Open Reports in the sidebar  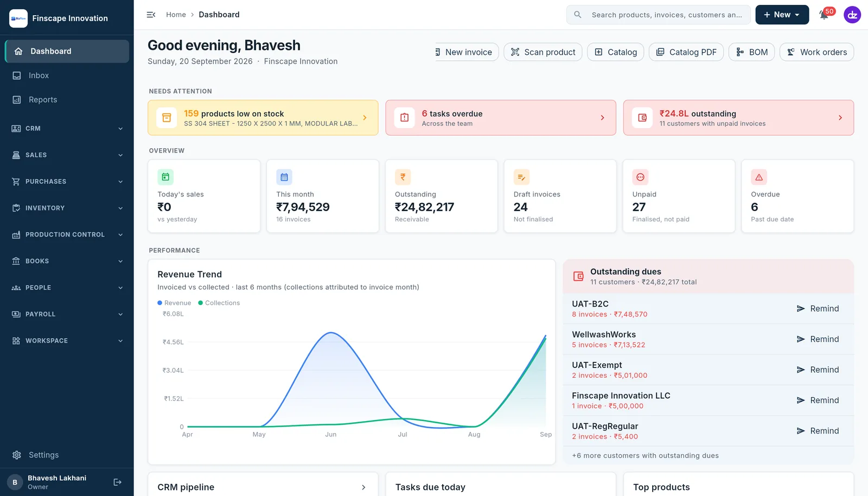click(x=67, y=100)
